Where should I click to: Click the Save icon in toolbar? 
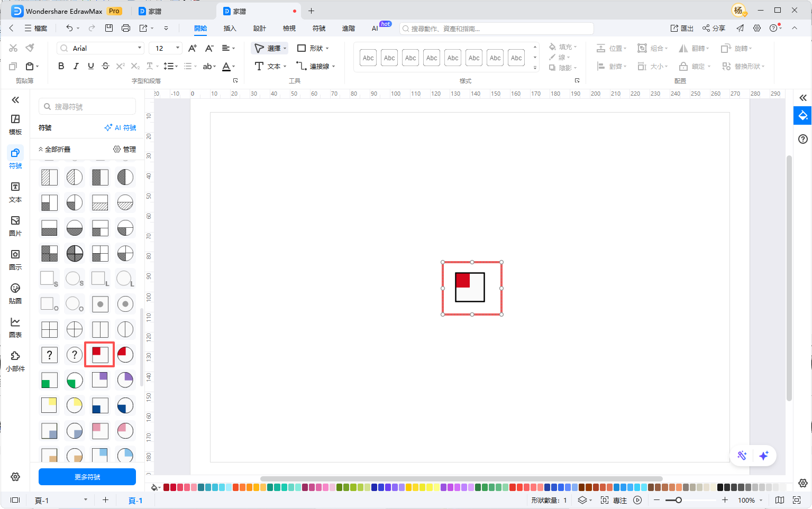[x=109, y=28]
